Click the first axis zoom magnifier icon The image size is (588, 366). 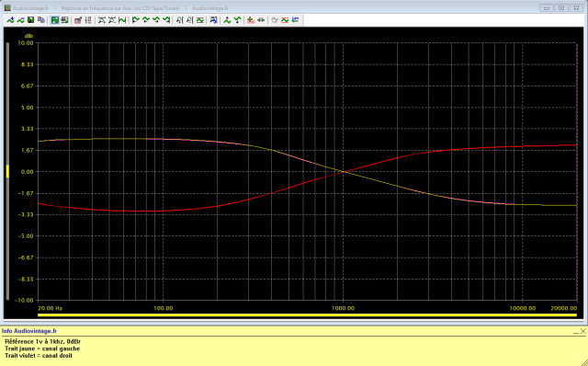click(180, 20)
